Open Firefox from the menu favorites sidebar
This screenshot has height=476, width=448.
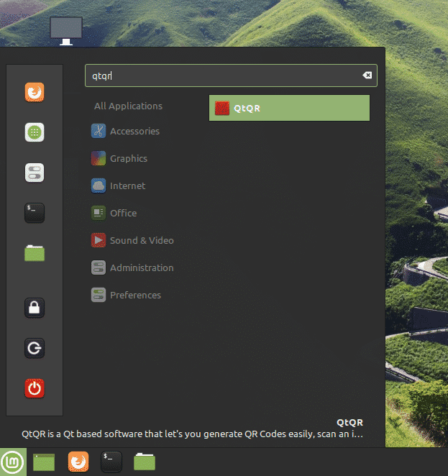[35, 92]
